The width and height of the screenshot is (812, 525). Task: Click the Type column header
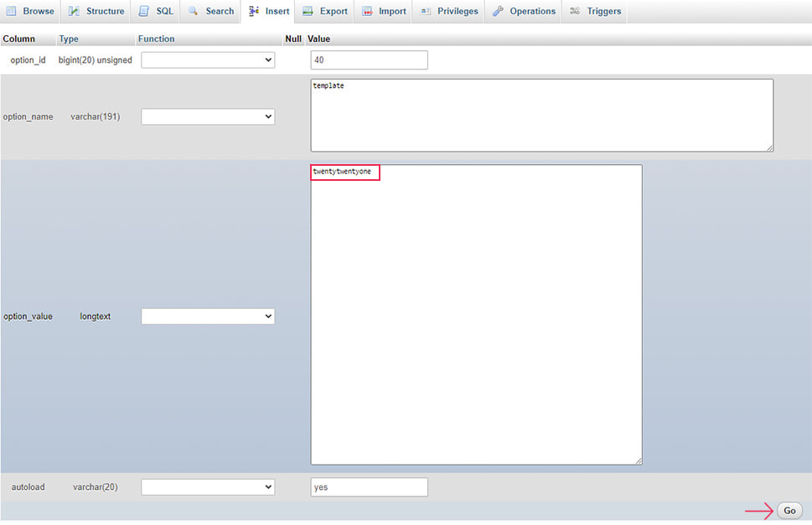[69, 39]
